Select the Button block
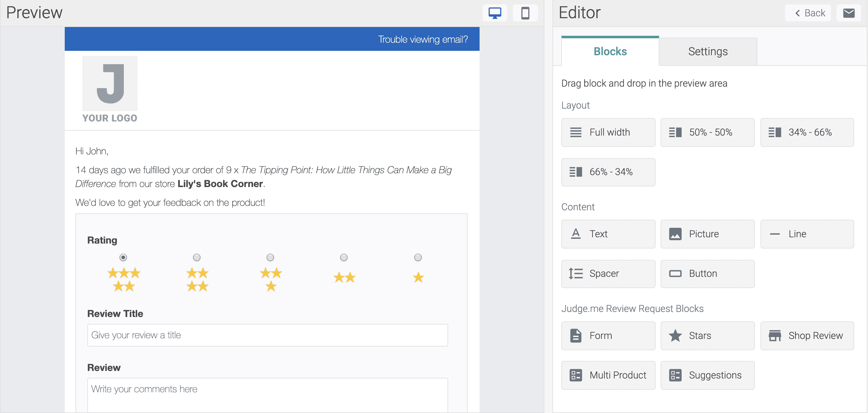The height and width of the screenshot is (413, 868). [x=707, y=274]
